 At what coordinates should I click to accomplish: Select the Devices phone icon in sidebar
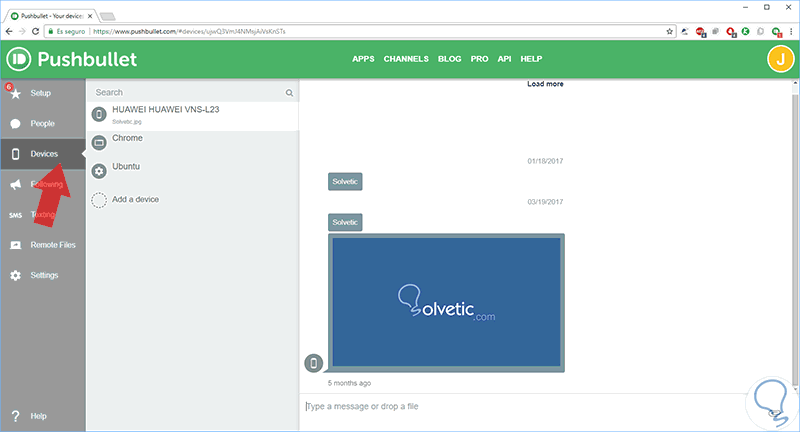pyautogui.click(x=16, y=154)
